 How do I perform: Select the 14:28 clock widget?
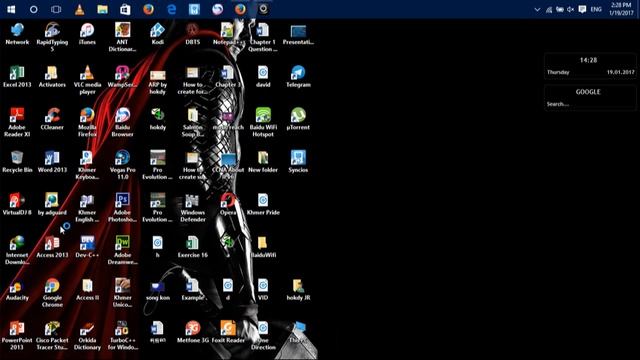click(590, 65)
